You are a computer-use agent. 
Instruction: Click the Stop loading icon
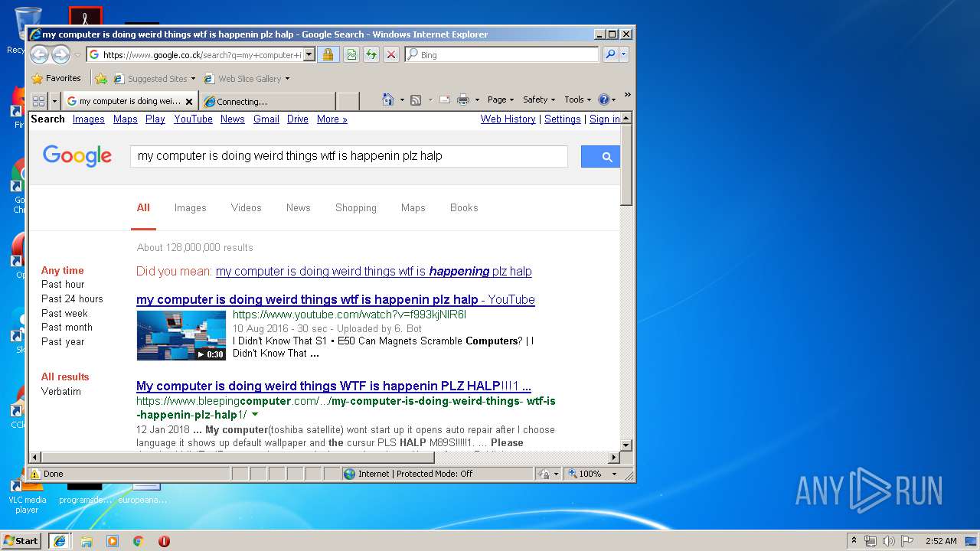coord(390,54)
